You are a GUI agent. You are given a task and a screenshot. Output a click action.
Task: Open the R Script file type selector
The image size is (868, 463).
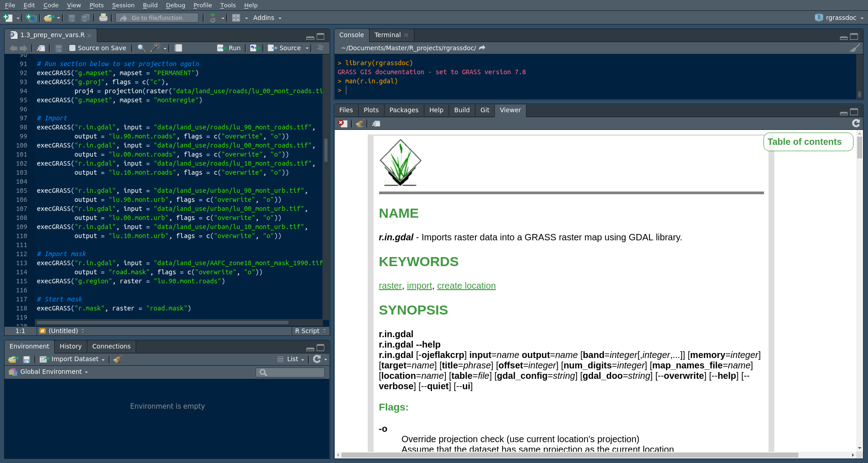(310, 331)
